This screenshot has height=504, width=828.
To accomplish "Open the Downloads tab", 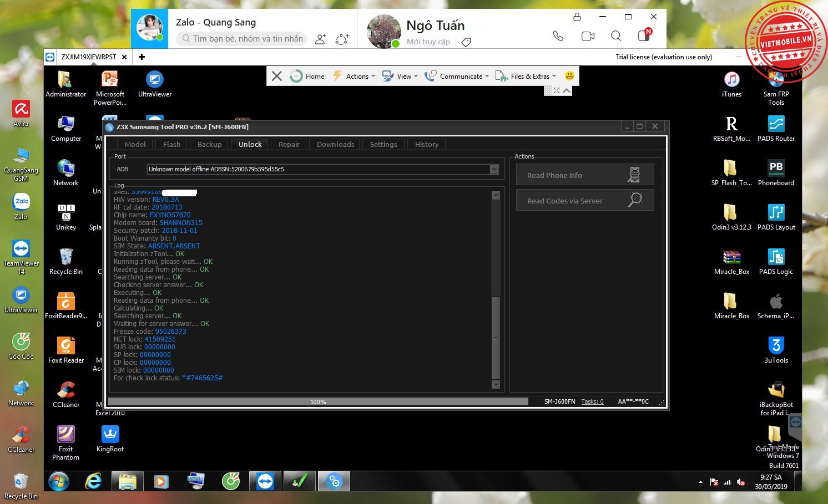I will pyautogui.click(x=335, y=144).
